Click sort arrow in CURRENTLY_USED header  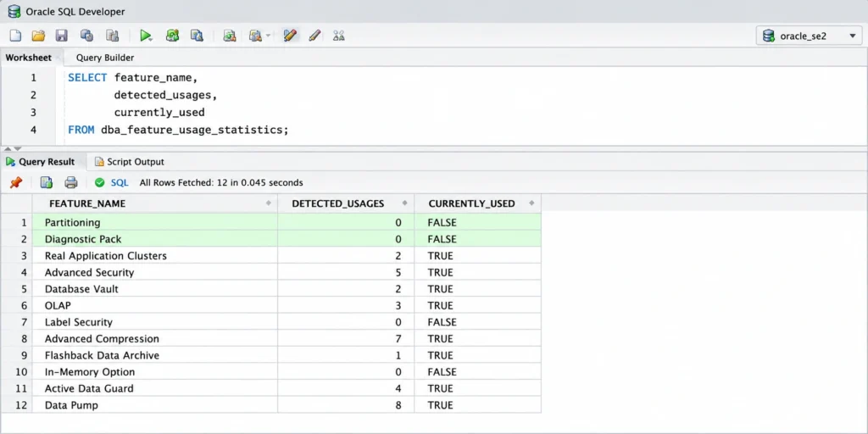pyautogui.click(x=532, y=203)
